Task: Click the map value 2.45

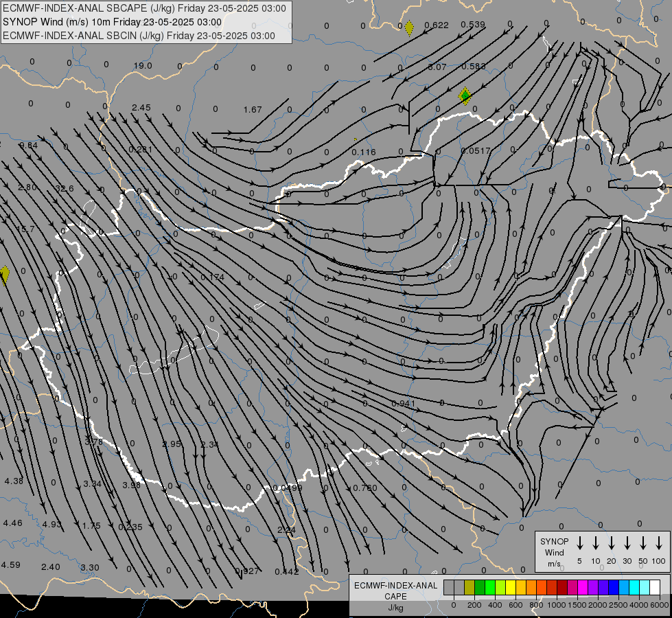Action: [x=141, y=107]
